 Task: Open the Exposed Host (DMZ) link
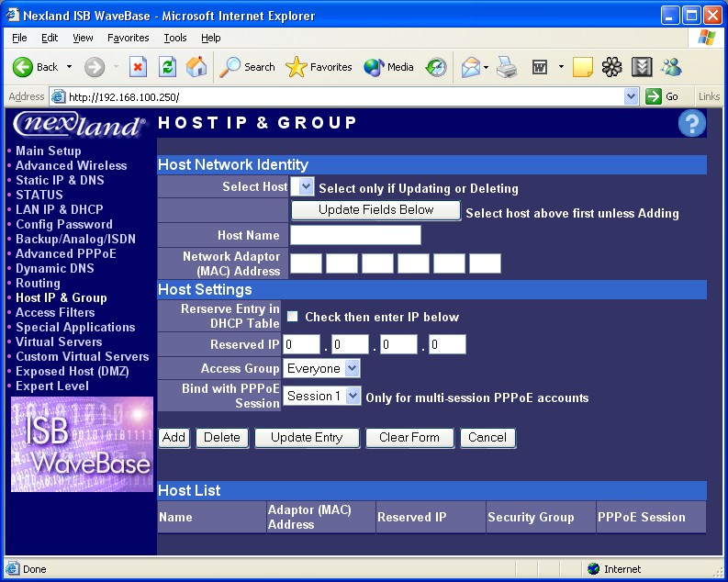[x=73, y=371]
